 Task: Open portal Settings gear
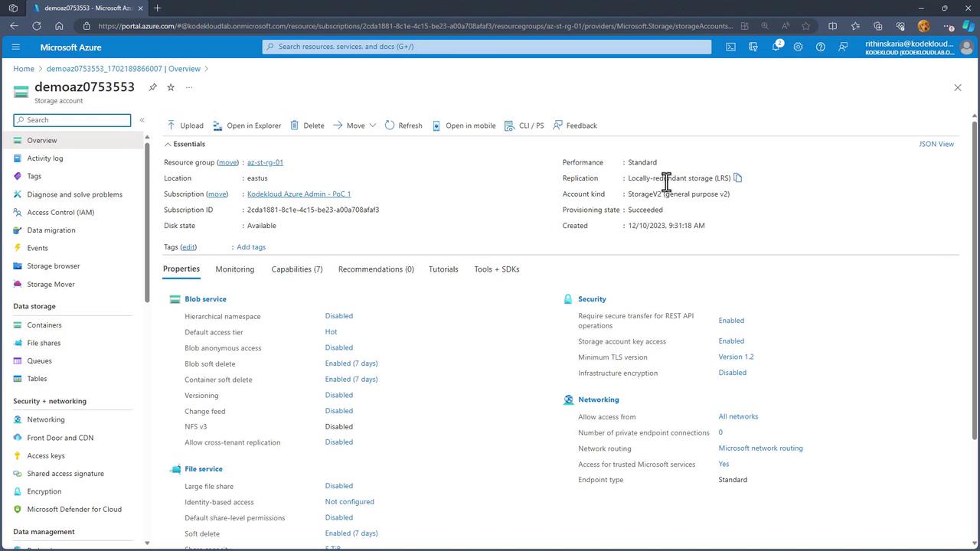click(x=798, y=47)
